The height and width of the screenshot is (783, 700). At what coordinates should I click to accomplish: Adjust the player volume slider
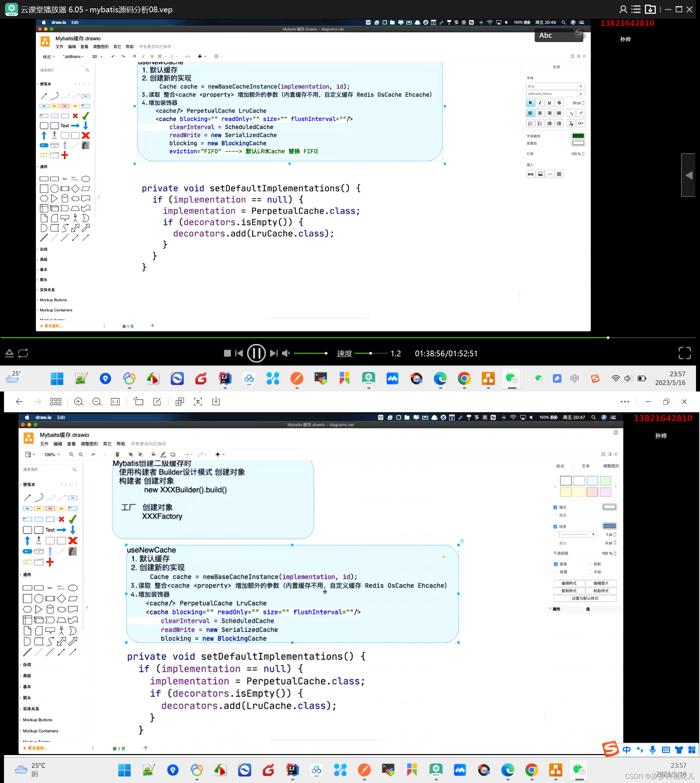click(311, 353)
